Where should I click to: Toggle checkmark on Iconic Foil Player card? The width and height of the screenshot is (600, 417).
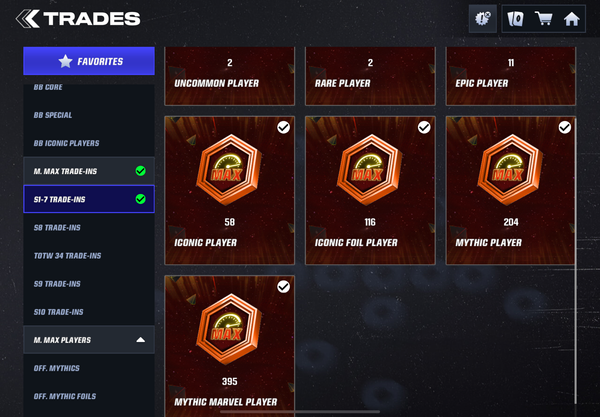click(x=424, y=127)
